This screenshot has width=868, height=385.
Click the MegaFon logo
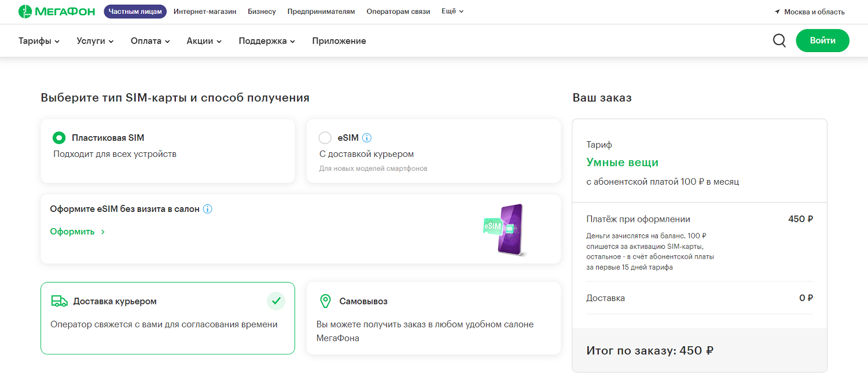(x=57, y=11)
